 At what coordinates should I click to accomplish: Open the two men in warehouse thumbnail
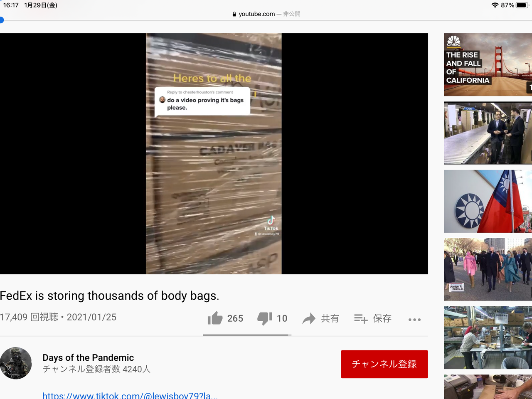pyautogui.click(x=488, y=133)
